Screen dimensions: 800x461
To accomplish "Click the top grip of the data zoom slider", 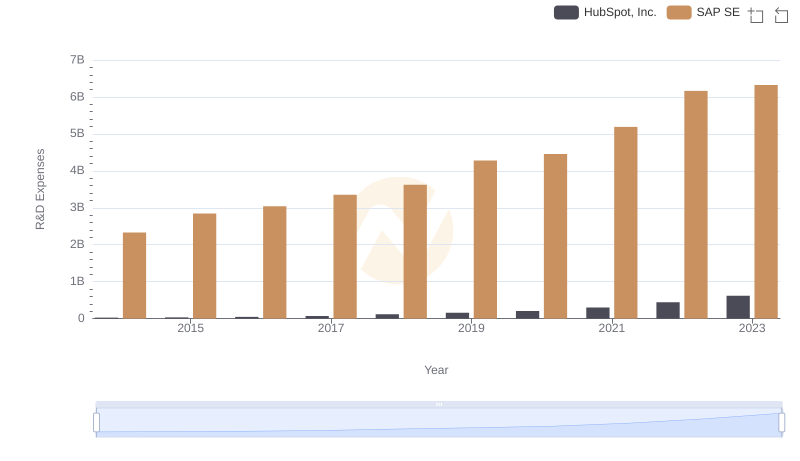I will coord(439,404).
